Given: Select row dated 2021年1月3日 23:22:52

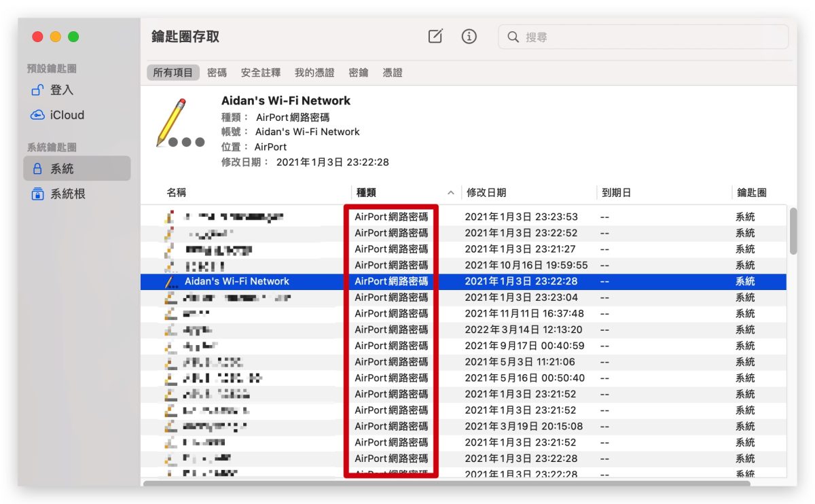Looking at the screenshot, I should [x=463, y=233].
